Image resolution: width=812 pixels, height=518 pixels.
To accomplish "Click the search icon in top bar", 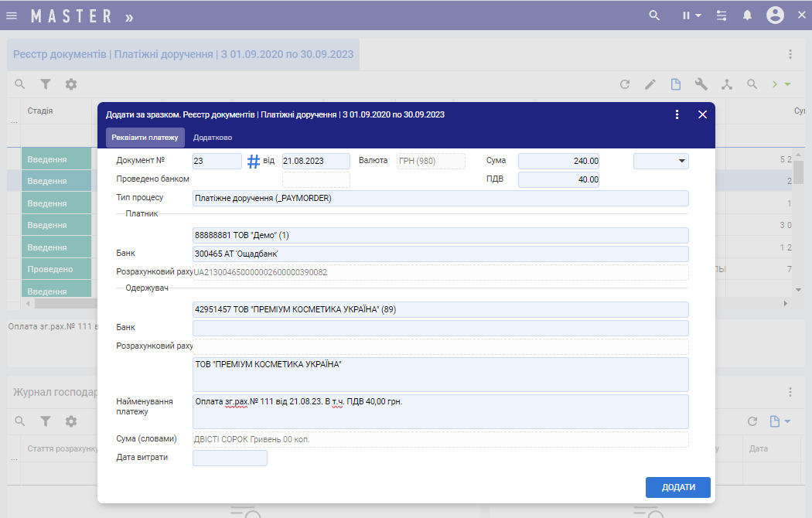I will (x=654, y=15).
